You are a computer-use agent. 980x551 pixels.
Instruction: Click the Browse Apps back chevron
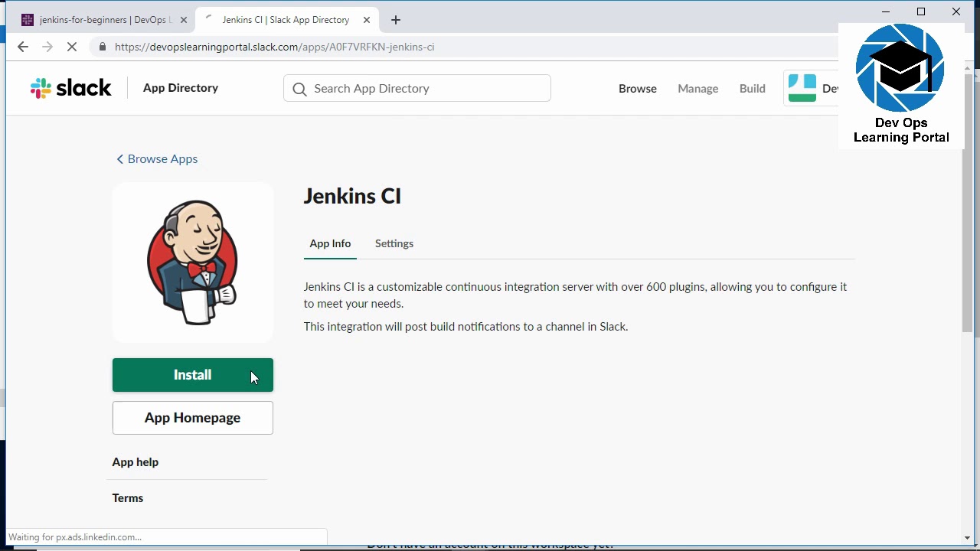tap(119, 159)
